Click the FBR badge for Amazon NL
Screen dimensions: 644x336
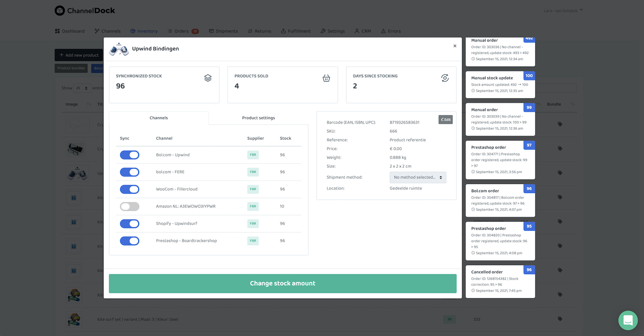click(253, 206)
